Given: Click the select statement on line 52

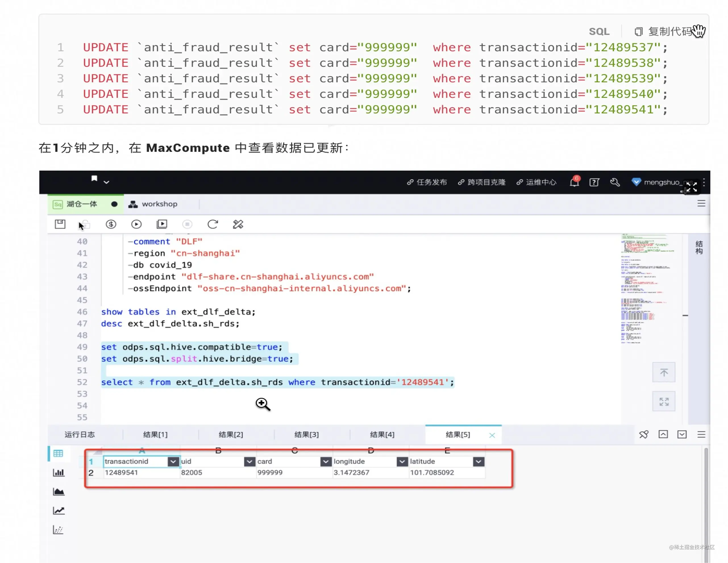Looking at the screenshot, I should tap(278, 382).
